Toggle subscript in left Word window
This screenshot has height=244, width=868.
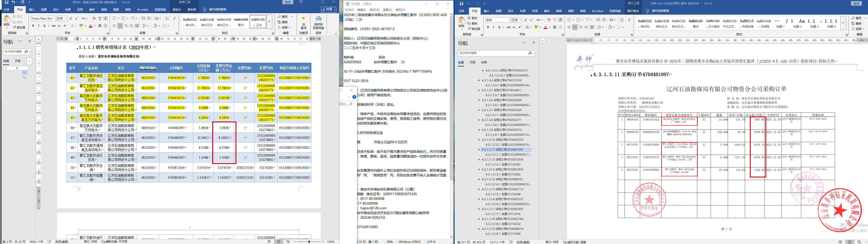point(60,26)
